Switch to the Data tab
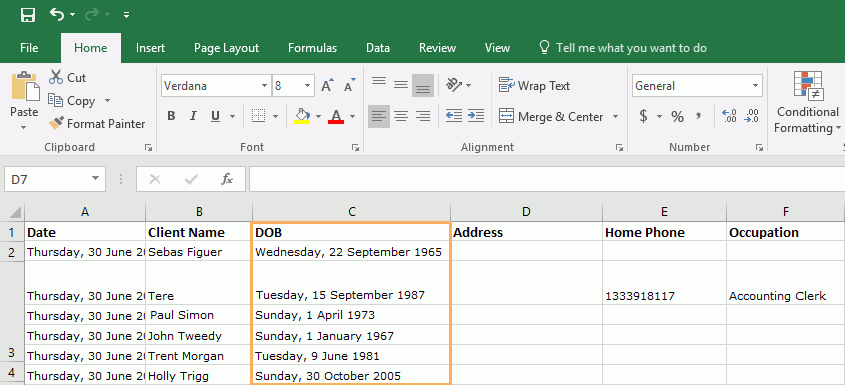 click(378, 48)
